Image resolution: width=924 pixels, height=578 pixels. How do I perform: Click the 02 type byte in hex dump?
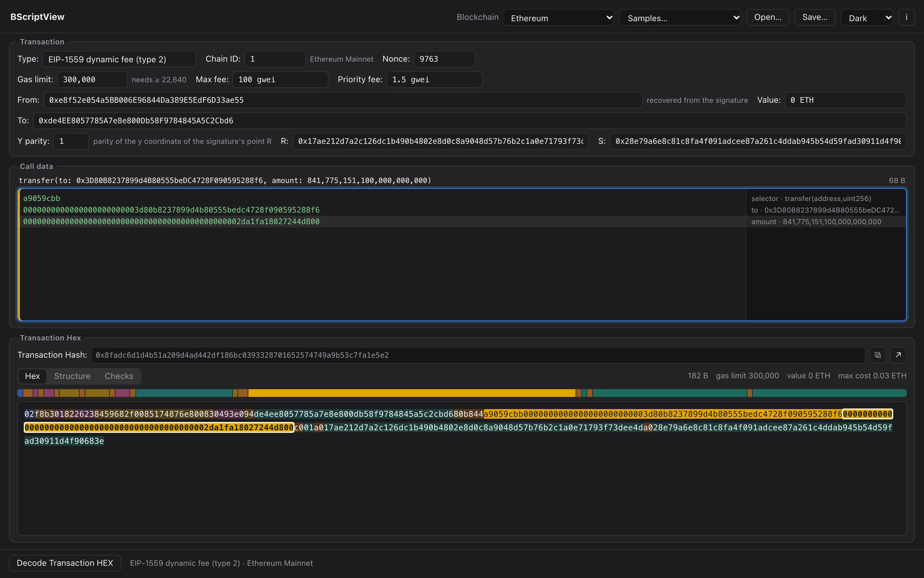click(x=29, y=414)
